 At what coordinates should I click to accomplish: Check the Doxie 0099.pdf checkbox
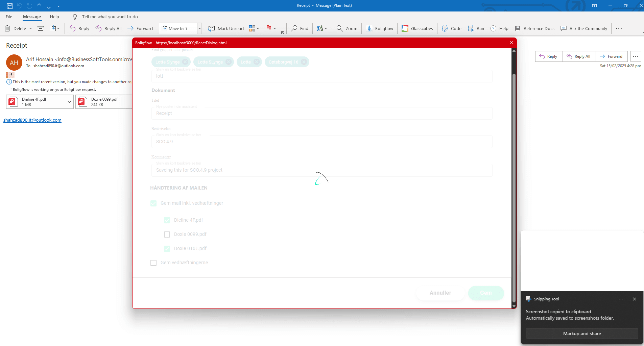167,234
